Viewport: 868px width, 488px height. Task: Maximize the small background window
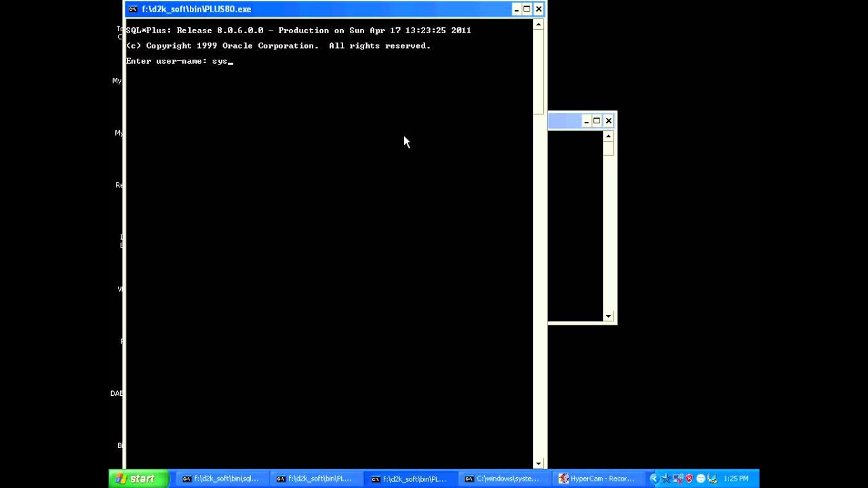tap(597, 121)
